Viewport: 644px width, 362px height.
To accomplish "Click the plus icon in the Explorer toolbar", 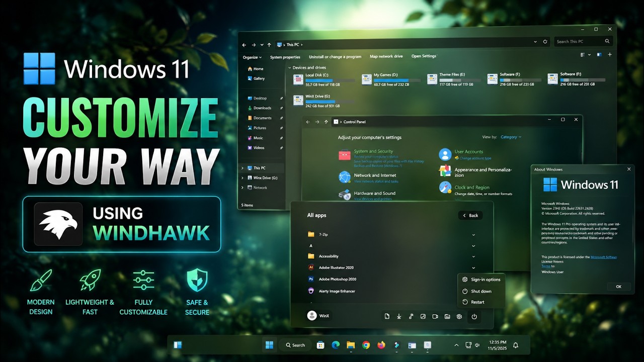I will (610, 54).
